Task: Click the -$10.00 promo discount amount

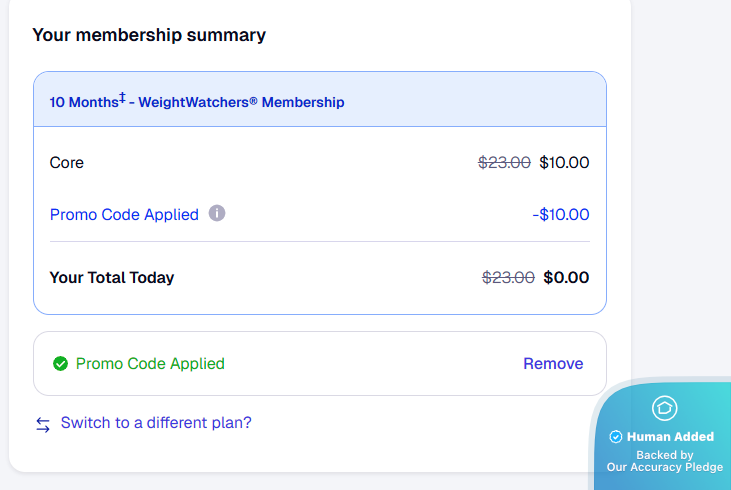Action: coord(561,215)
